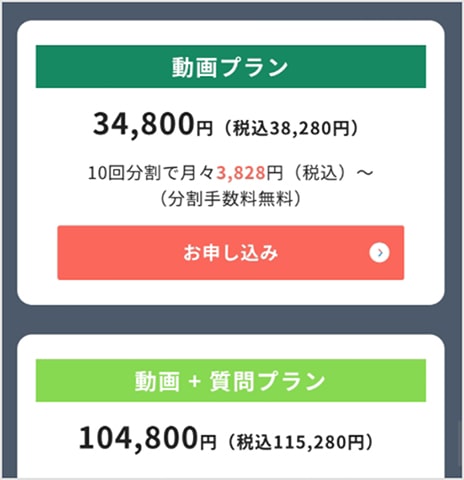Click the (税込38,280円) tax-included text
This screenshot has height=480, width=464.
tap(292, 128)
